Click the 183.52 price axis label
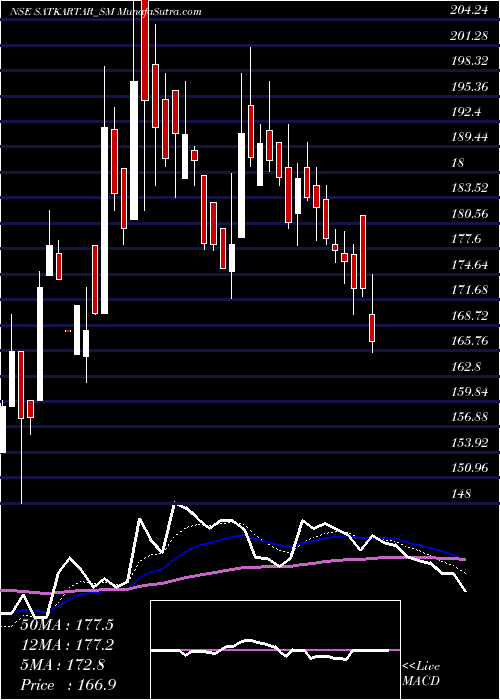The width and height of the screenshot is (500, 700). 469,188
